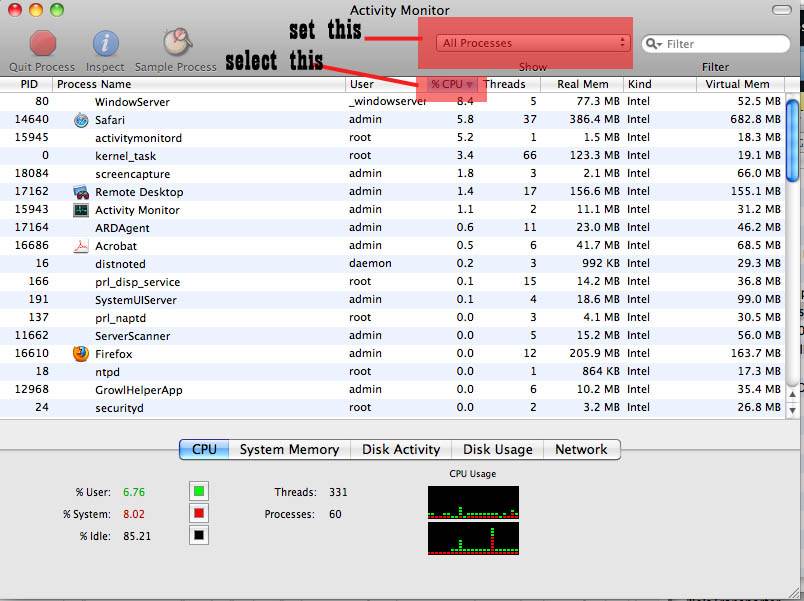Select the distnoted process row
The image size is (804, 601).
[392, 263]
